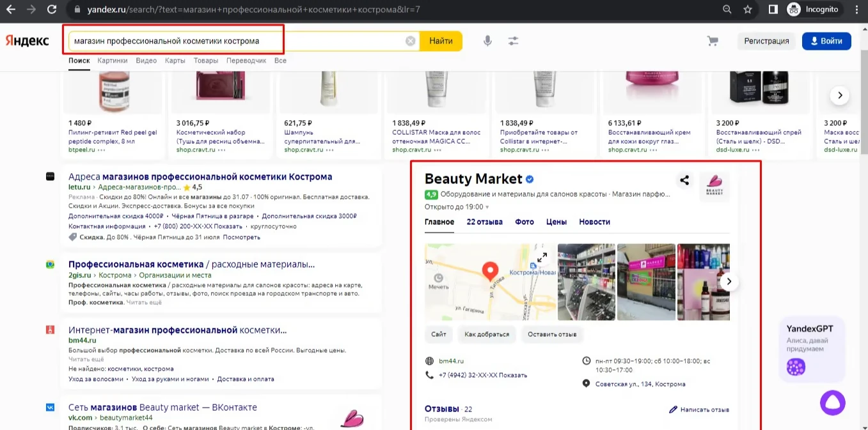The width and height of the screenshot is (868, 430).
Task: Open Интернет-магазин профессиональной косметики result
Action: click(x=177, y=330)
